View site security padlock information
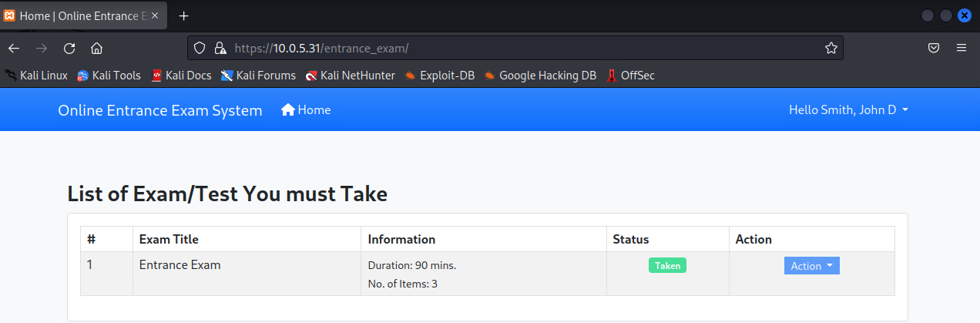 [220, 48]
